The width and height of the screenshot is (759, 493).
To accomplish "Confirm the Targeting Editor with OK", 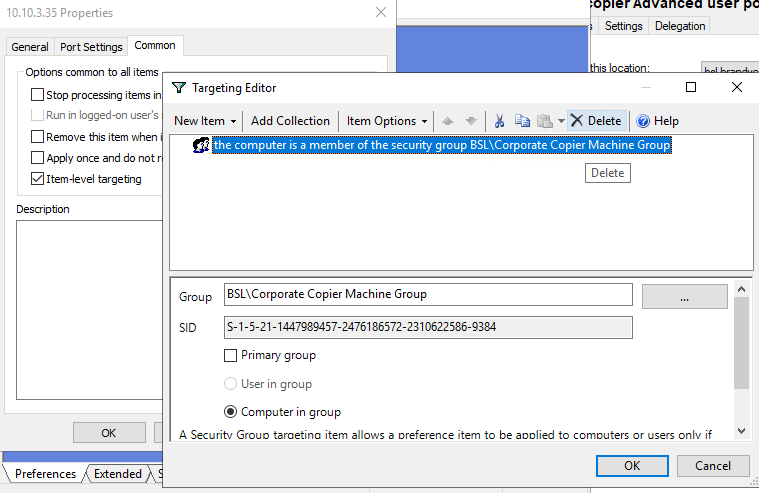I will tap(632, 466).
